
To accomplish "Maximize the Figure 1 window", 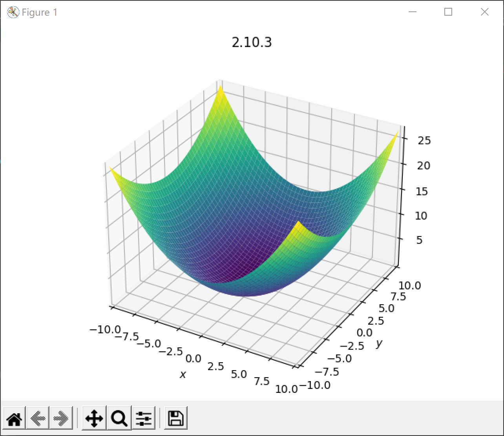I will click(x=448, y=12).
